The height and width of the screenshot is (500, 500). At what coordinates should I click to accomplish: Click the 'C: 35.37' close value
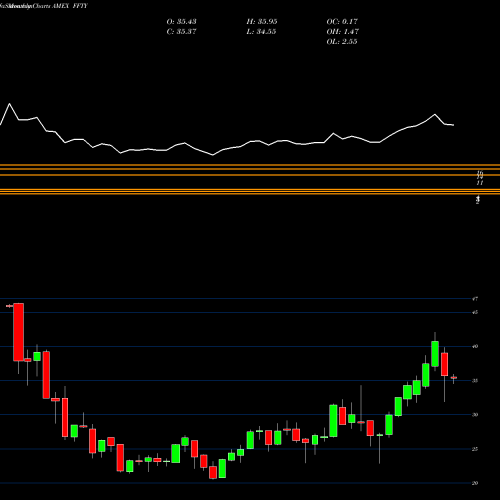(x=181, y=32)
